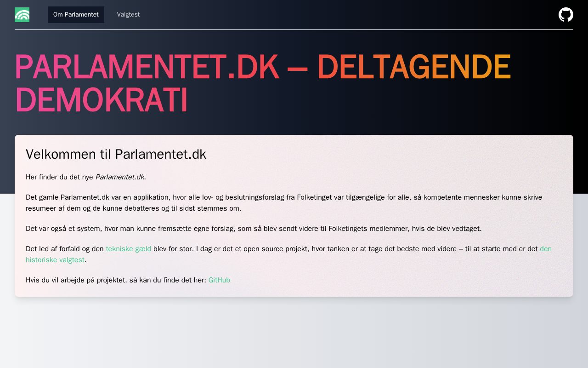The height and width of the screenshot is (368, 588).
Task: Click the 'Velkommen til Parlamentet.dk' heading
Action: pyautogui.click(x=116, y=155)
